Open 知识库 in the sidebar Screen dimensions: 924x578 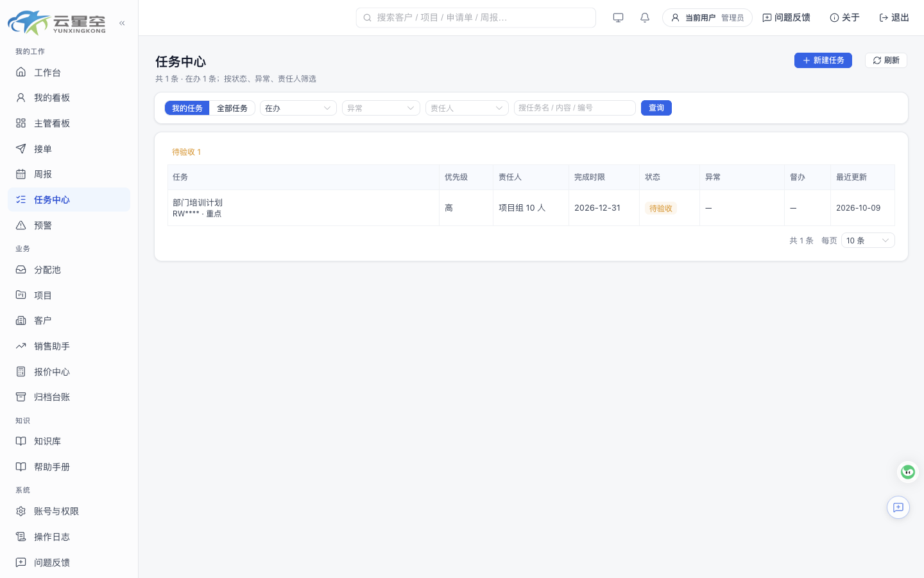pyautogui.click(x=69, y=441)
